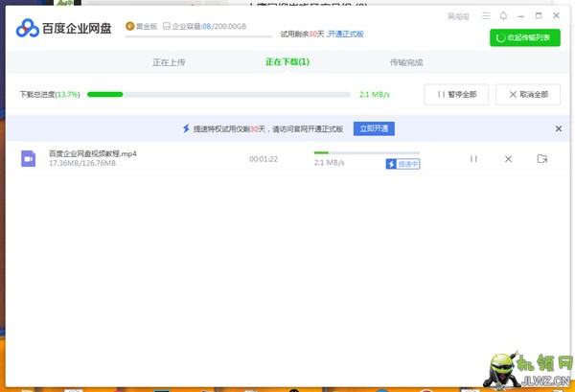Open the notification bell icon
Screen dimensions: 575x392
click(503, 15)
